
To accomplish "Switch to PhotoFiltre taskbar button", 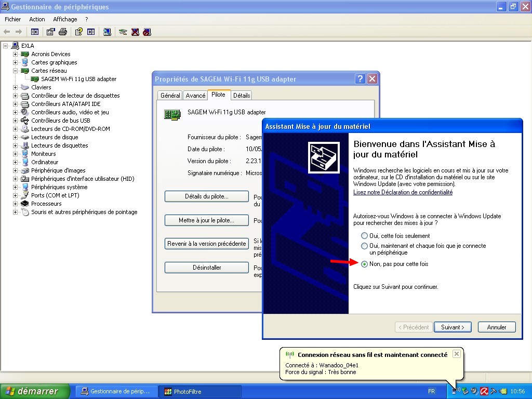I will coord(201,391).
